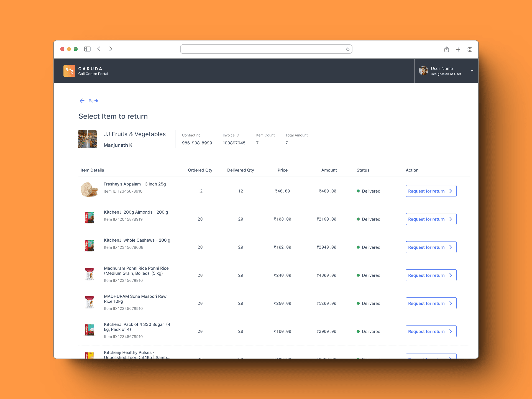
Task: Click the browser forward arrow
Action: coord(111,49)
